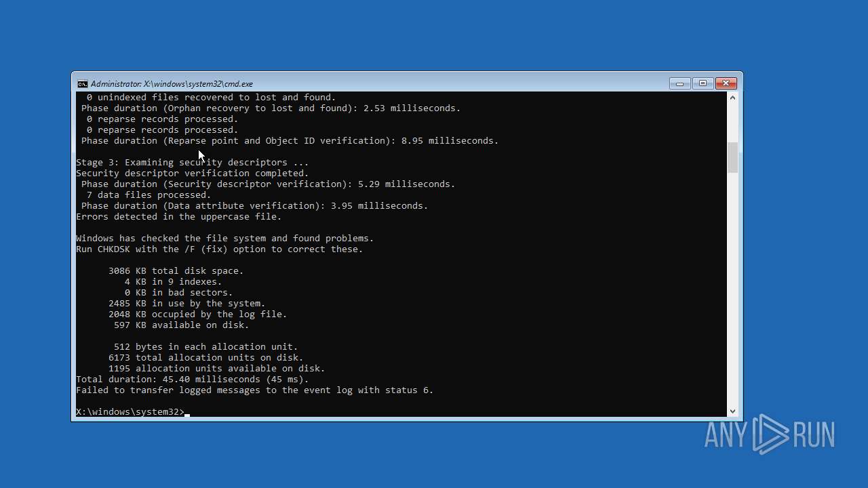Click 'Failed to transfer logged messages' line
Screen dimensions: 868x488
(x=255, y=390)
